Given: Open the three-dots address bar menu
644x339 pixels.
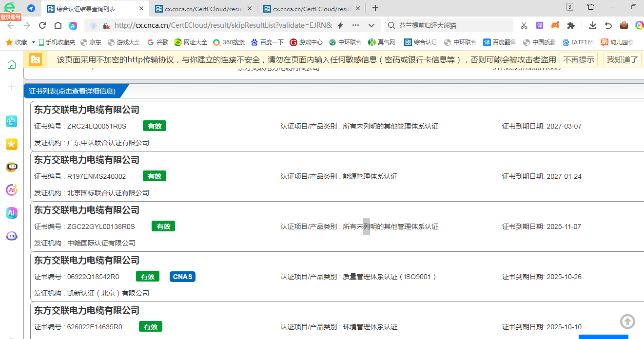Looking at the screenshot, I should pyautogui.click(x=355, y=25).
